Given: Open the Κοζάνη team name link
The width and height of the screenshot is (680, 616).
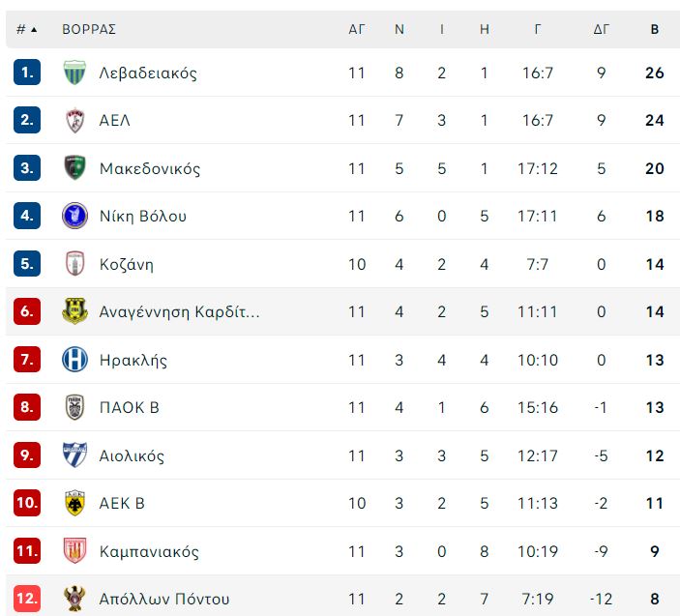Looking at the screenshot, I should click(126, 264).
